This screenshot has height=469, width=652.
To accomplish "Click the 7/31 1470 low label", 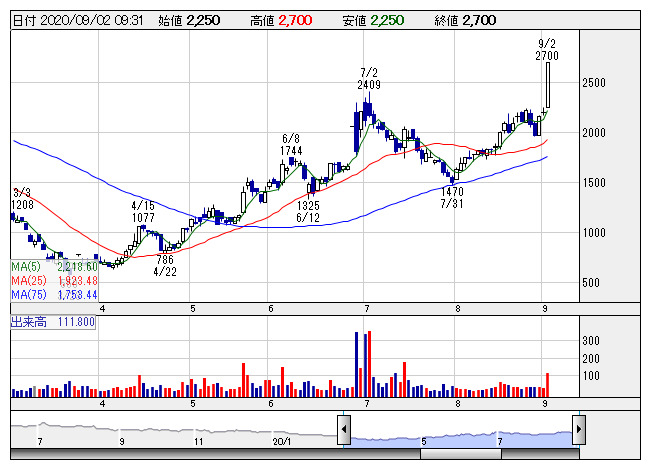I will (453, 197).
